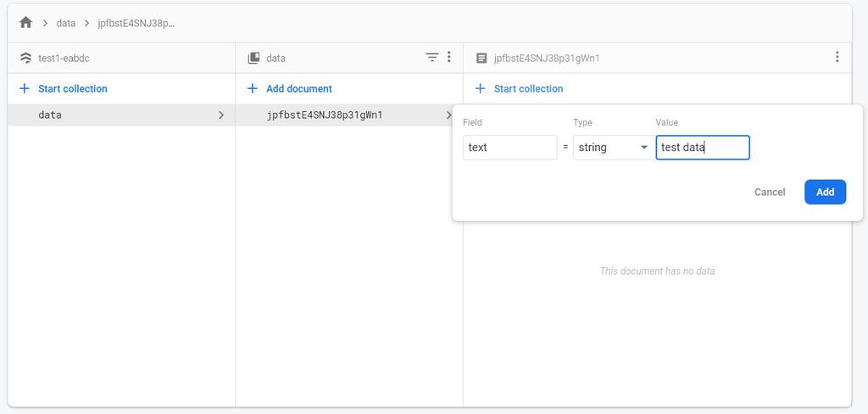Click Start collection in the root panel
The width and height of the screenshot is (868, 414).
(x=72, y=88)
